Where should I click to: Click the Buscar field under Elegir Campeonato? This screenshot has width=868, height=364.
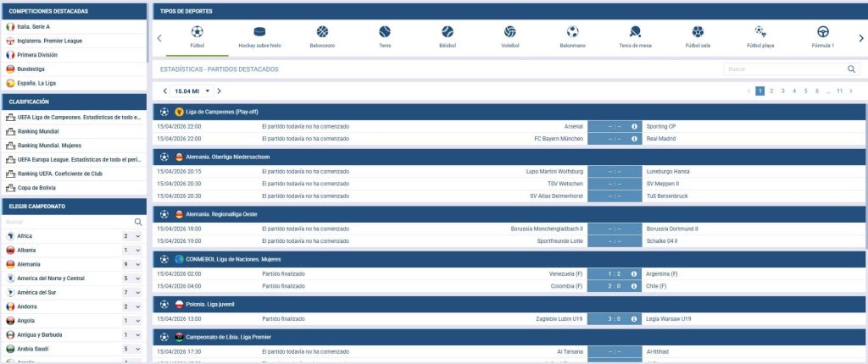69,222
